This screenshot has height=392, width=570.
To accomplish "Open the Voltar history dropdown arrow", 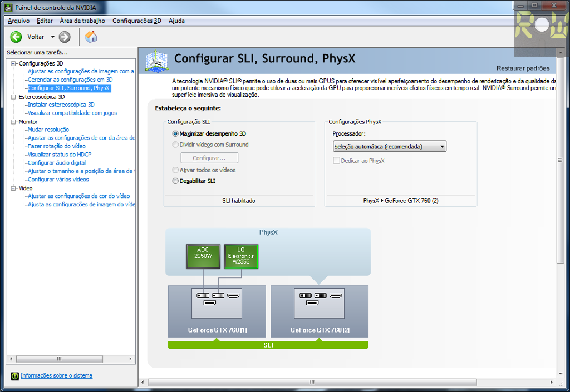I will click(x=53, y=37).
